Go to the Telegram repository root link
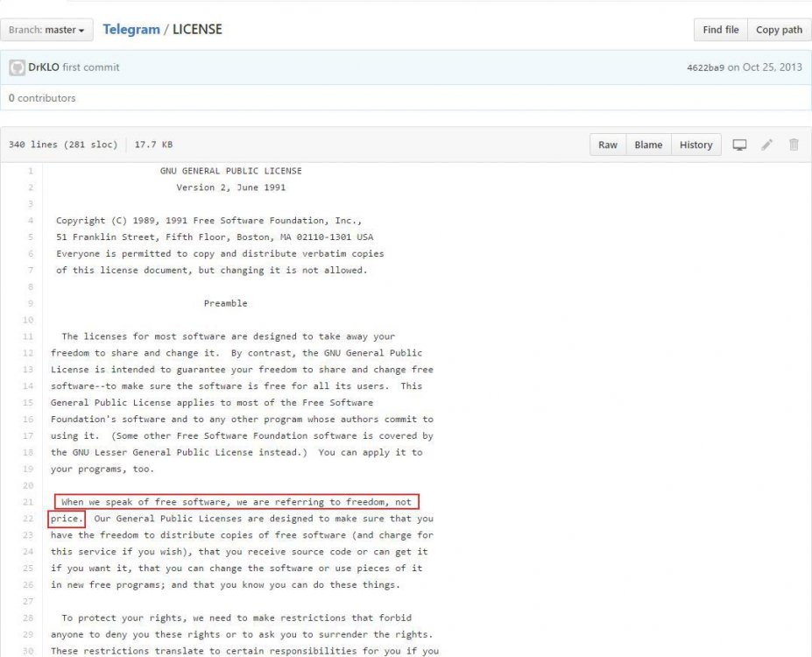This screenshot has height=657, width=812. coord(131,30)
